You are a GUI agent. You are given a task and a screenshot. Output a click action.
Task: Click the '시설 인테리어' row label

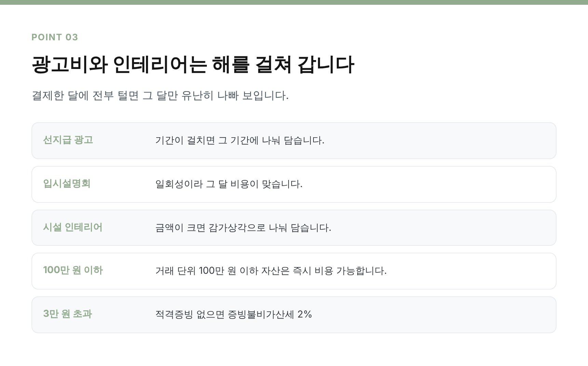(73, 227)
